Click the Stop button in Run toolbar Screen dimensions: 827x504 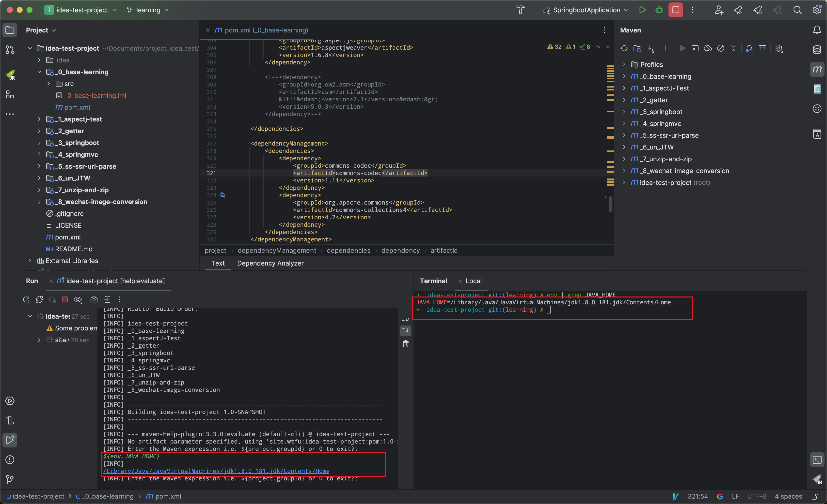[65, 299]
